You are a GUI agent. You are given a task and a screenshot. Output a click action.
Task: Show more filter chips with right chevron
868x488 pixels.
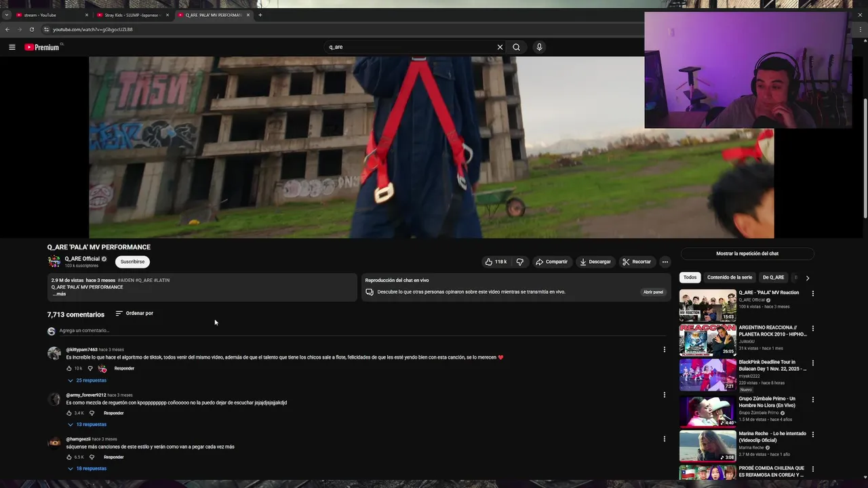pyautogui.click(x=807, y=278)
